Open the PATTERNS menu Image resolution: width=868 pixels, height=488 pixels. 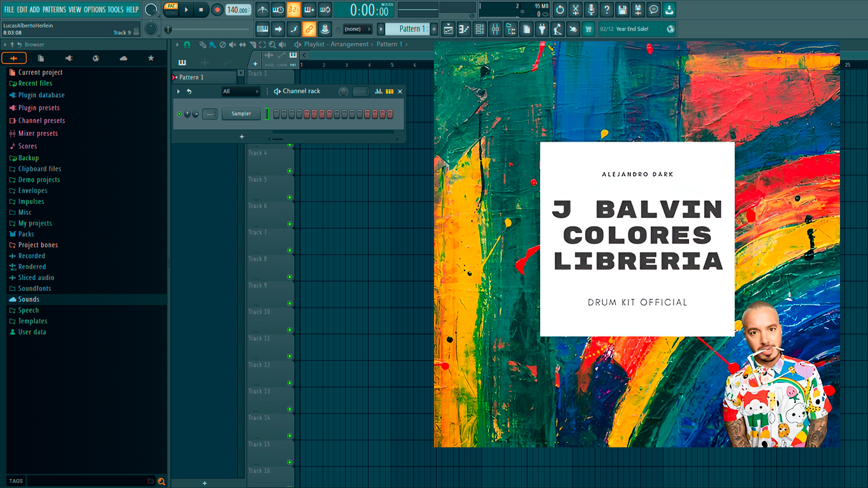[54, 10]
